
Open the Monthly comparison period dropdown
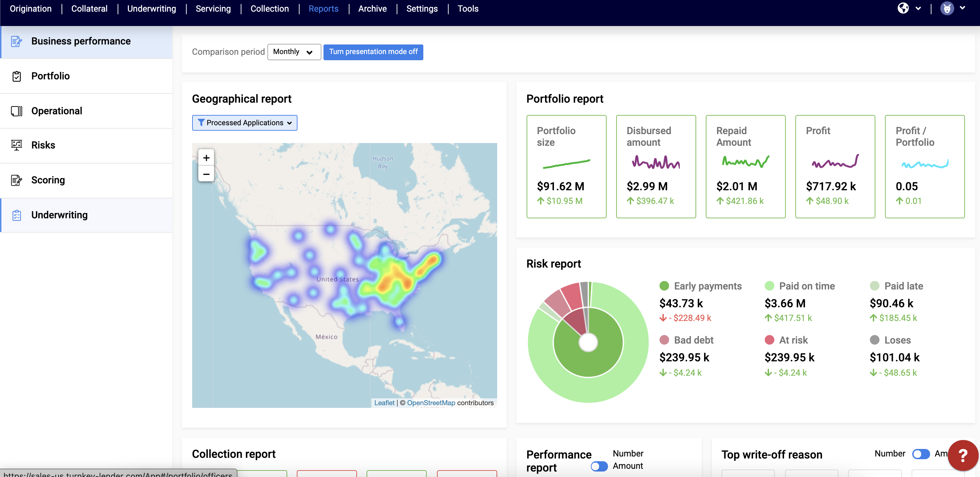(x=294, y=52)
